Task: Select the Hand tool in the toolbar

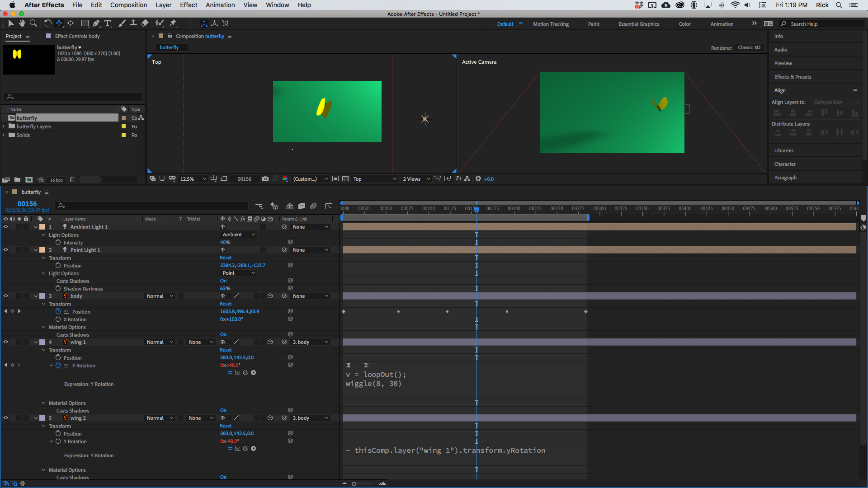Action: tap(22, 23)
